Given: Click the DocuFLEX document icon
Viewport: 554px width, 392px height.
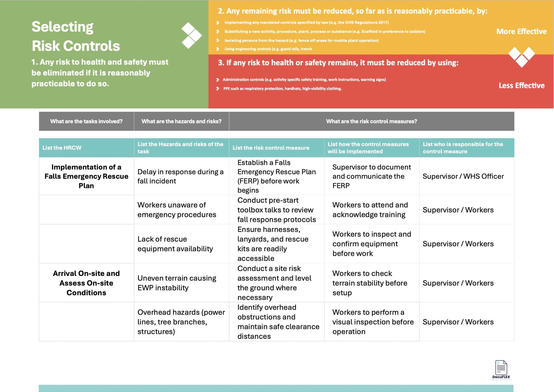Looking at the screenshot, I should point(501,367).
